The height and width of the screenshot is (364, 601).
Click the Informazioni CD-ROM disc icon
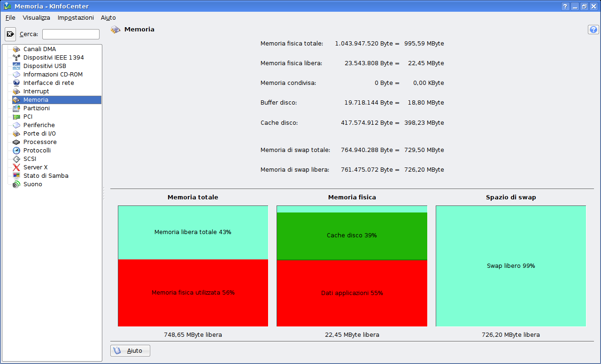(16, 75)
